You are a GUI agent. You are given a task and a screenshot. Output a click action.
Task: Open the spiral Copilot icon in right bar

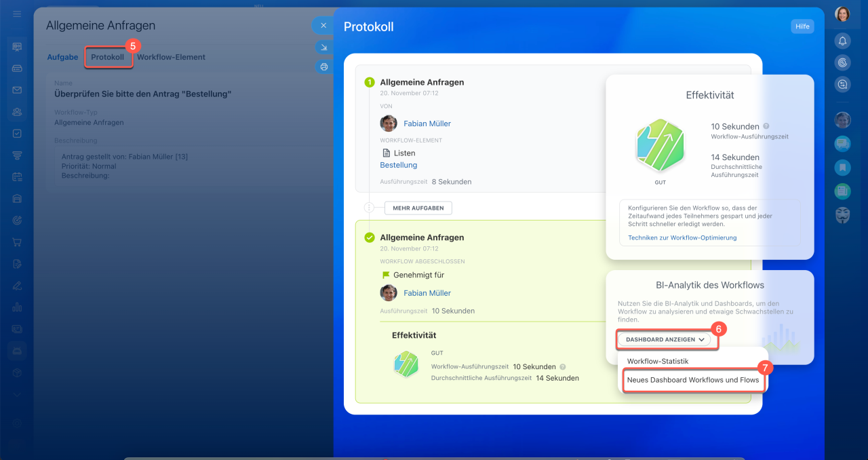(x=842, y=62)
